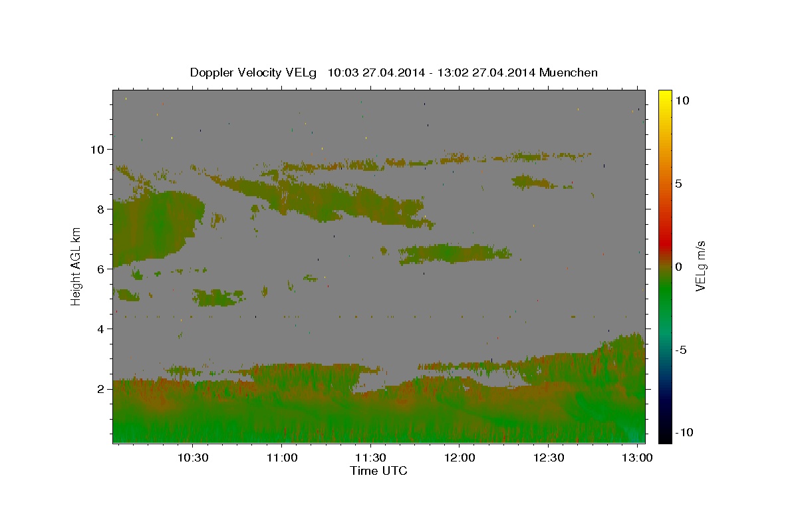798x532 pixels.
Task: Click the height tick label '6'
Action: 102,269
